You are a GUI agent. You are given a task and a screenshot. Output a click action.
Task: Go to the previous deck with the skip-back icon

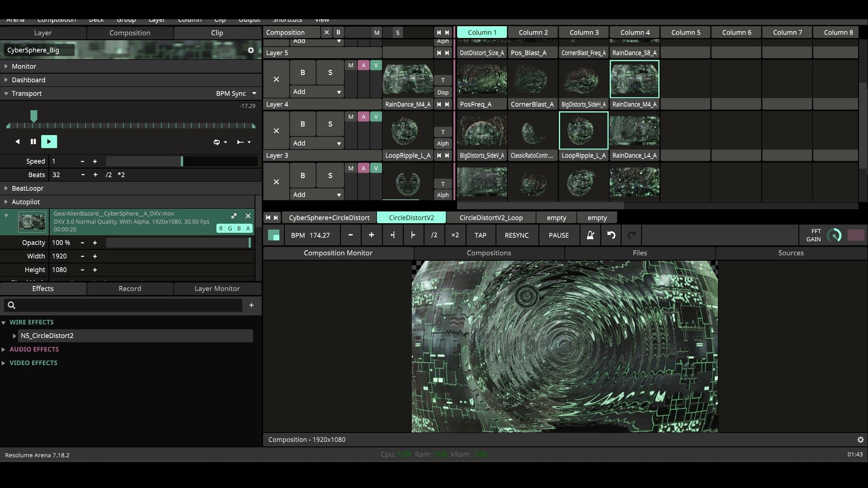tap(268, 218)
